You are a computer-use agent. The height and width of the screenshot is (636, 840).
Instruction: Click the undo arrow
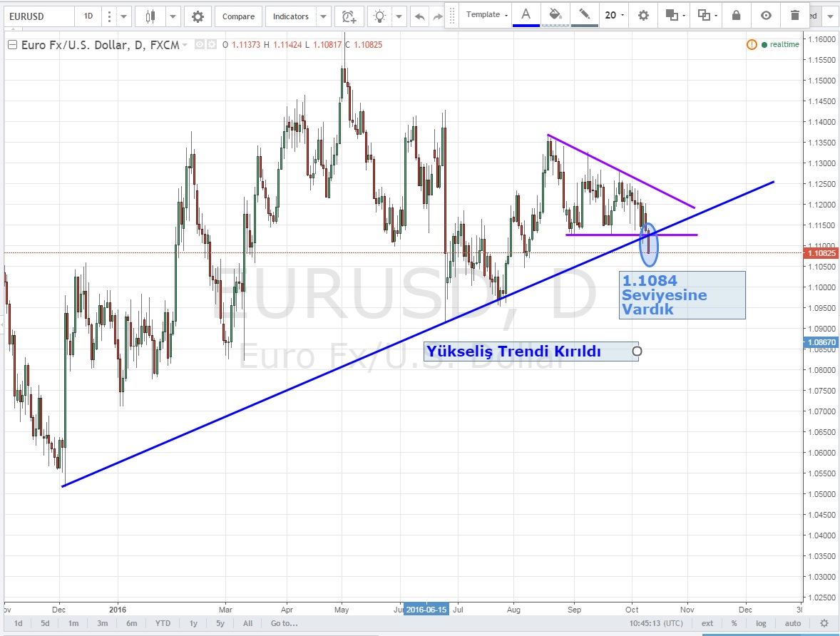point(420,16)
